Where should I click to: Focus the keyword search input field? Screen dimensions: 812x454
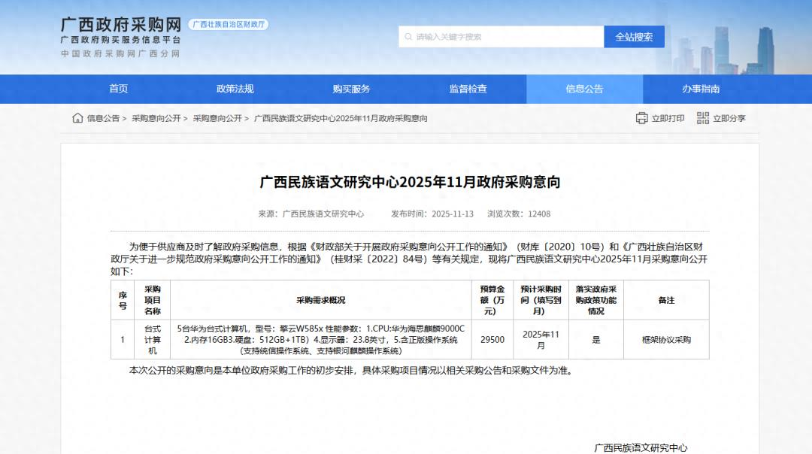click(x=505, y=37)
